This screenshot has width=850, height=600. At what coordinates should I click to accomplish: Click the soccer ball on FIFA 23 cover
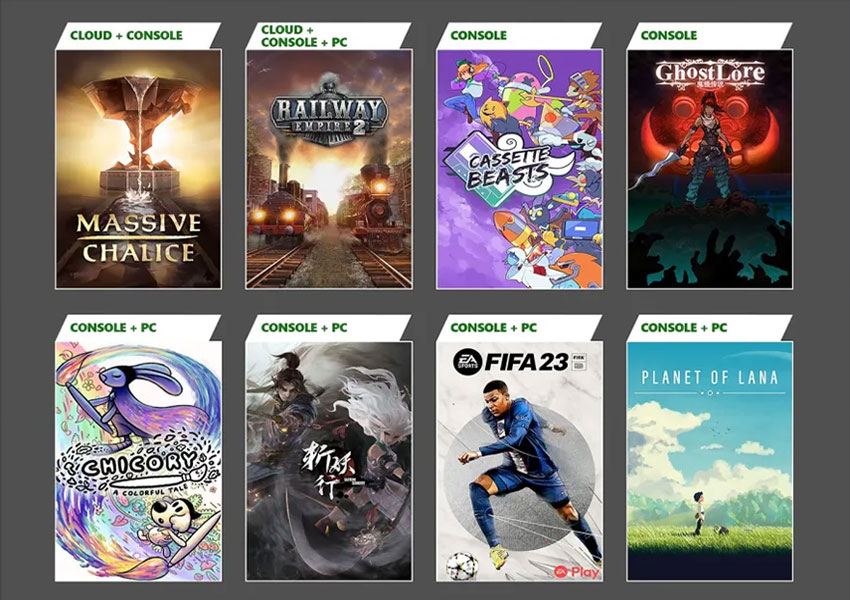(x=462, y=566)
